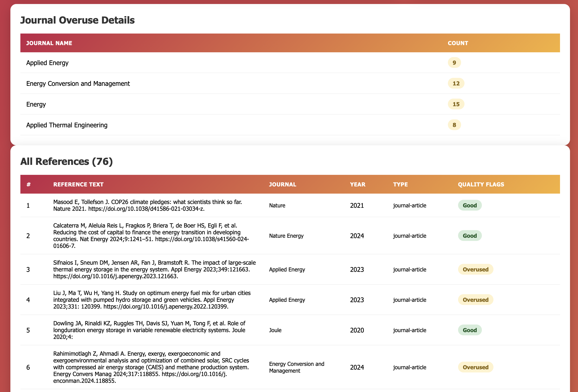Screen dimensions: 578x392
Task: Click the Energy journal count badge 15
Action: (456, 104)
